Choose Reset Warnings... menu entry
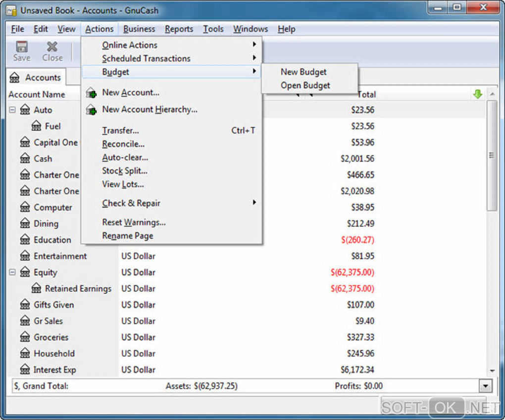505x420 pixels. coord(172,222)
